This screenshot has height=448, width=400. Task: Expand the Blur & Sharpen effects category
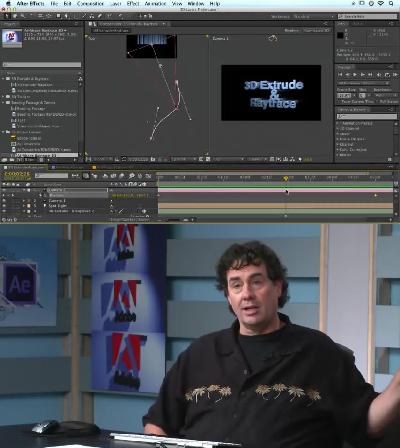coord(338,139)
